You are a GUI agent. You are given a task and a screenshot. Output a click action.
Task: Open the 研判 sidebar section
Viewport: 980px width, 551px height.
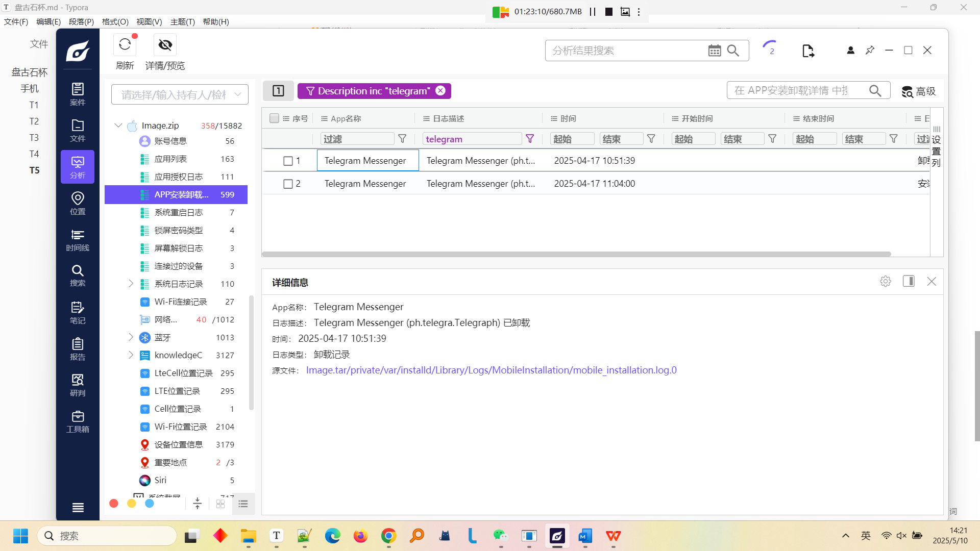pos(78,385)
